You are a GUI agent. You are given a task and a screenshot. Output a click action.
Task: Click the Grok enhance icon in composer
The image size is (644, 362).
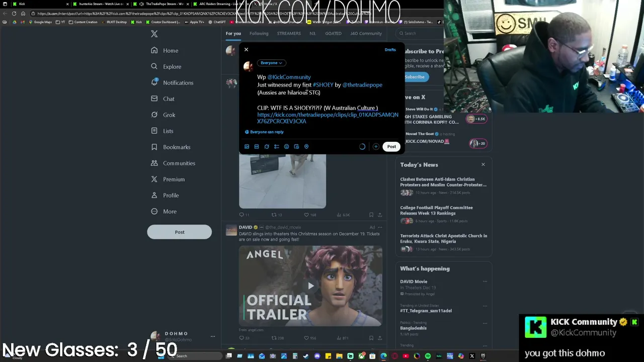point(267,146)
